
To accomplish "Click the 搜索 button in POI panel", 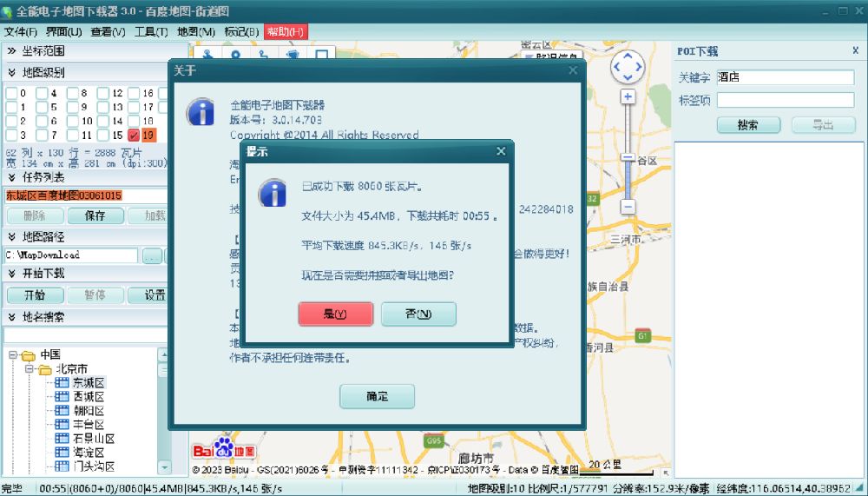I will (748, 125).
